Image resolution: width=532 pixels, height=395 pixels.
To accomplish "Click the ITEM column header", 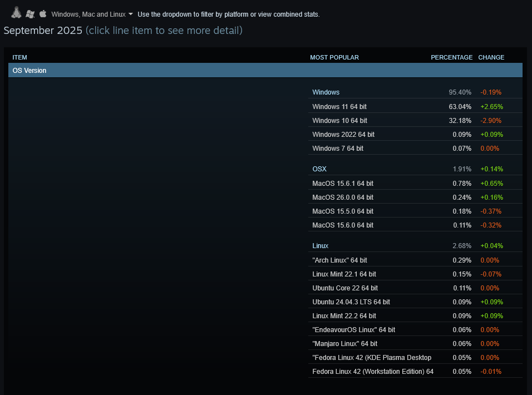I will tap(19, 57).
